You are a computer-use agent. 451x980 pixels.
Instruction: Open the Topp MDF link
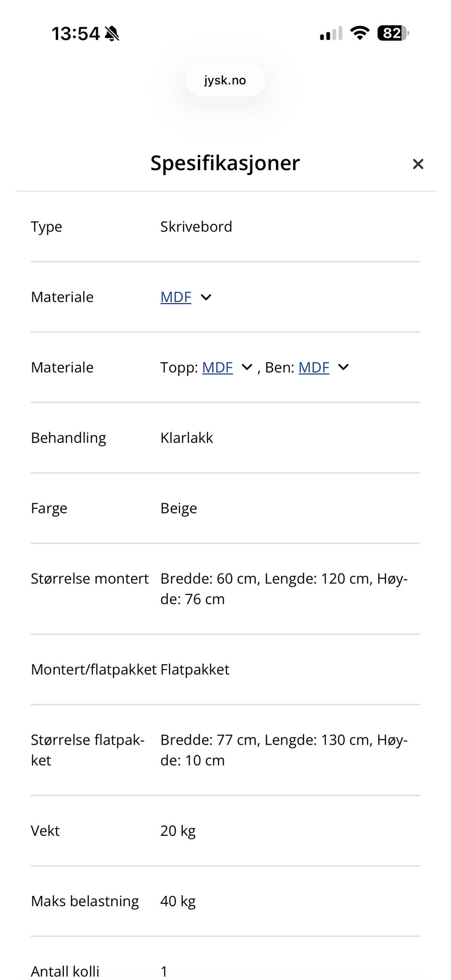[x=217, y=367]
